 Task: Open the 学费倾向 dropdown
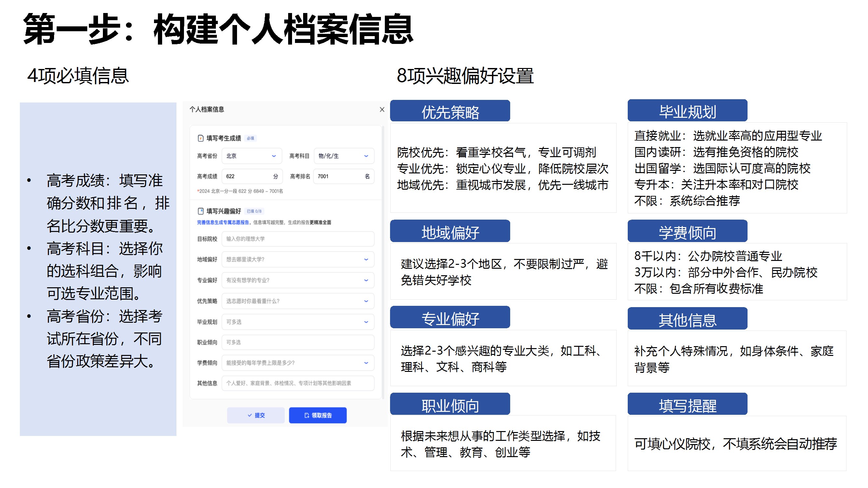pos(298,363)
